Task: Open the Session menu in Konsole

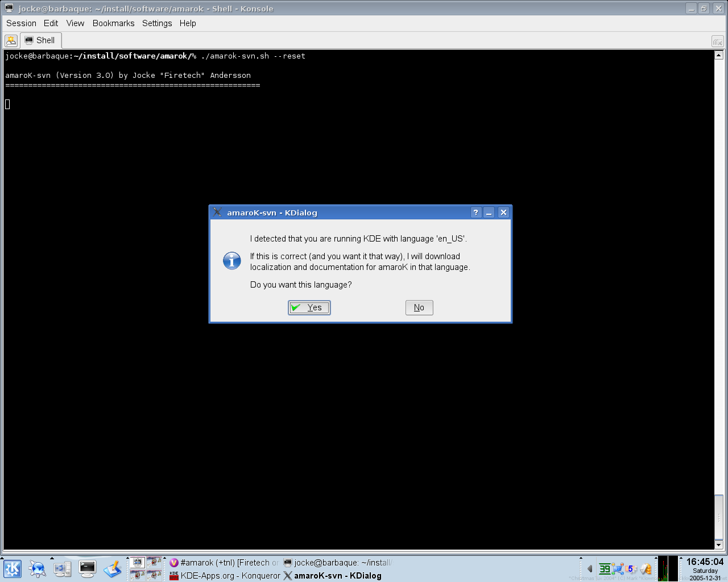Action: pyautogui.click(x=21, y=23)
